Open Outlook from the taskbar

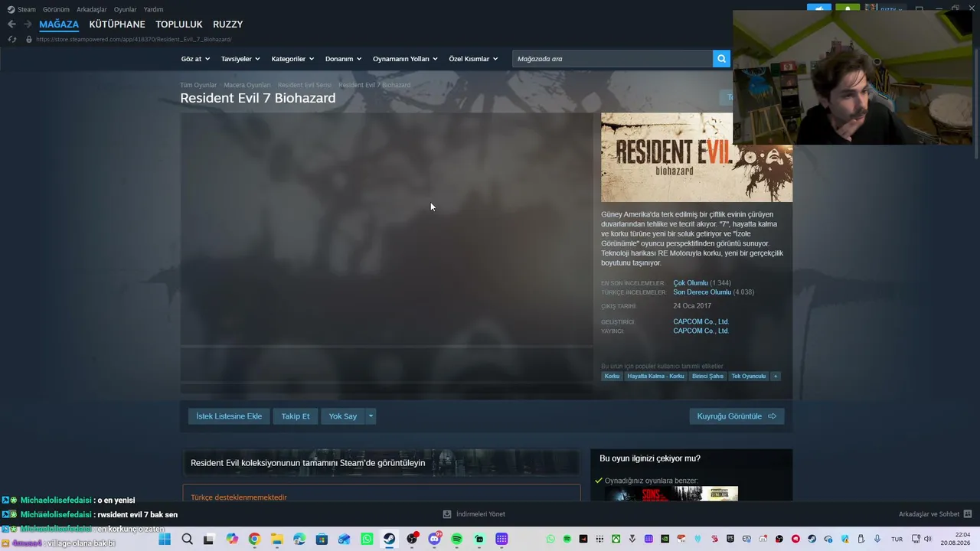coord(344,540)
